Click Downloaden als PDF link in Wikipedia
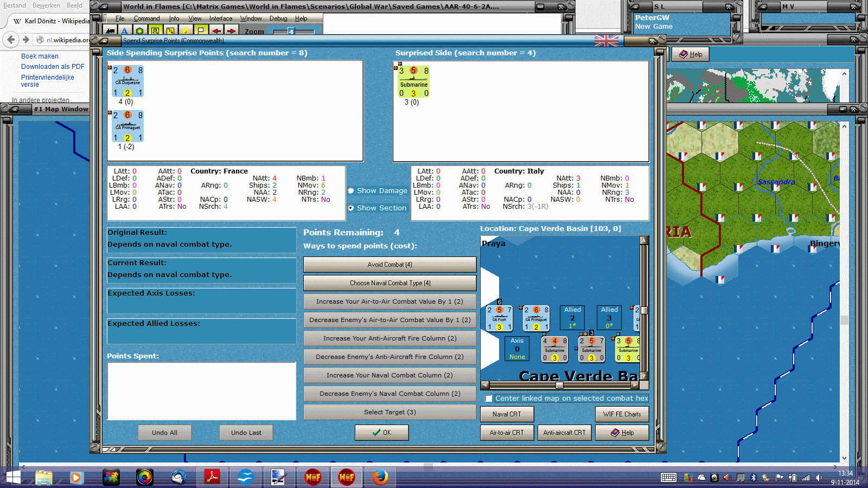This screenshot has height=488, width=868. click(53, 67)
